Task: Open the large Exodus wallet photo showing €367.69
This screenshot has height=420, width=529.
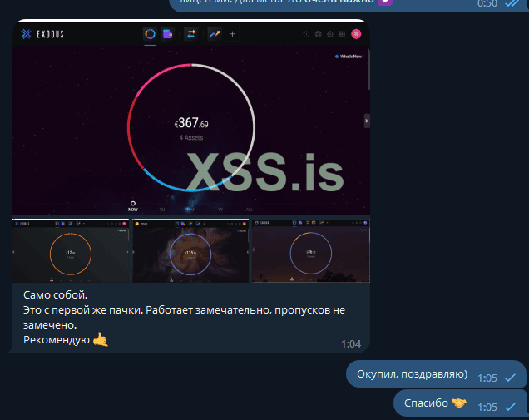Action: [x=191, y=117]
